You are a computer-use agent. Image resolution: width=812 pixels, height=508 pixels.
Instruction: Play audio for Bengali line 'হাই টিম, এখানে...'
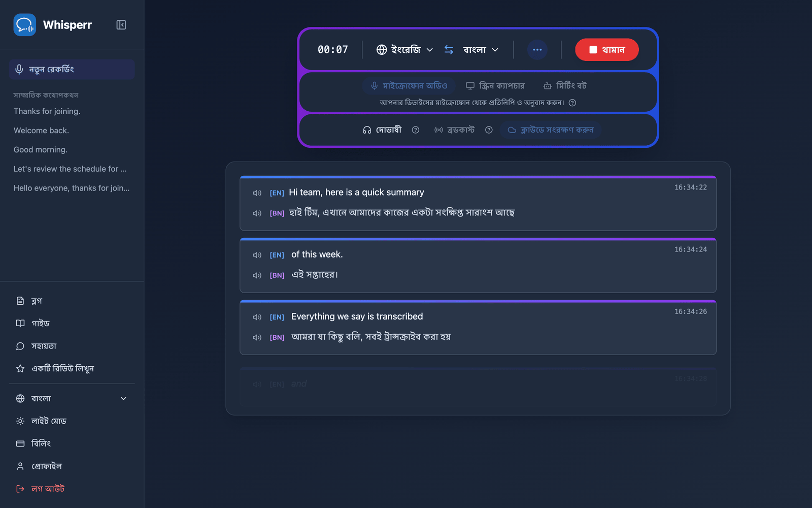[257, 213]
